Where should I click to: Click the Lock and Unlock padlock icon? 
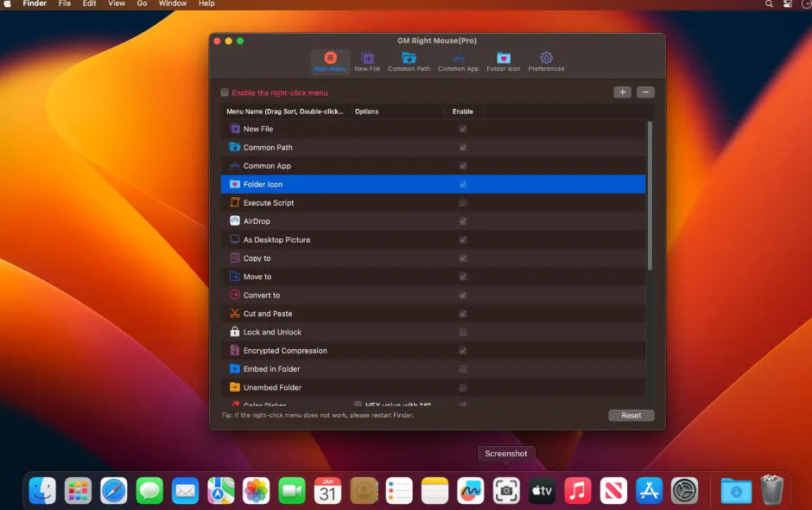tap(235, 332)
